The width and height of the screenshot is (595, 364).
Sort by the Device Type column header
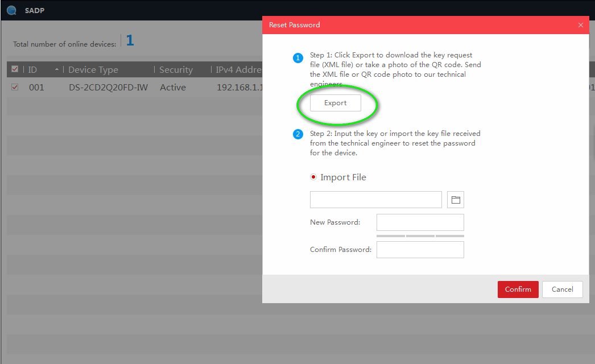click(x=93, y=69)
